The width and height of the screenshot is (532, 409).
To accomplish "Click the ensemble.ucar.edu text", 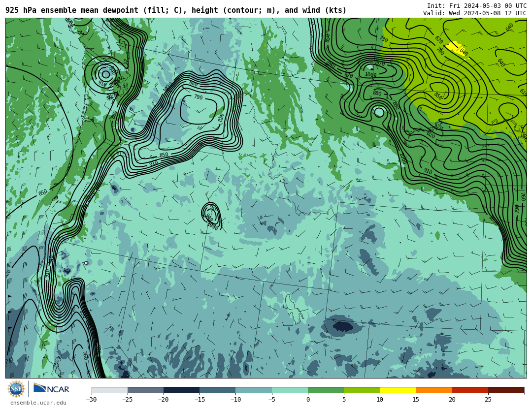I will 38,403.
